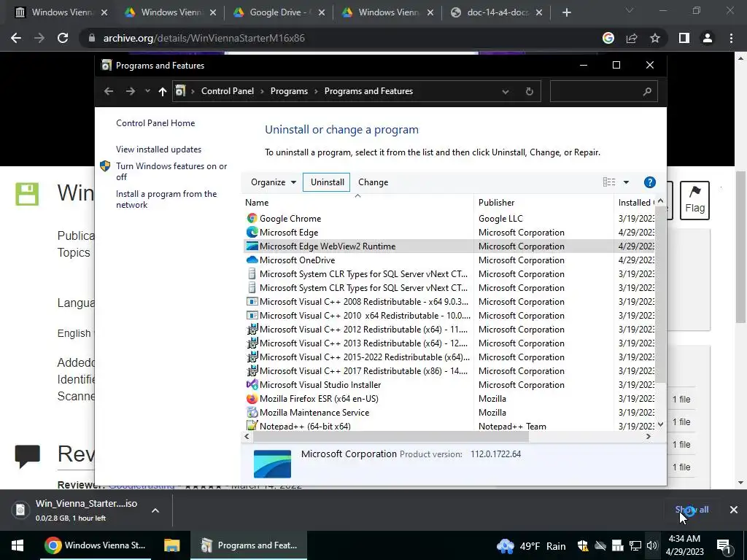Viewport: 747px width, 560px height.
Task: Click the search magnifier in Programs and Features
Action: 646,91
